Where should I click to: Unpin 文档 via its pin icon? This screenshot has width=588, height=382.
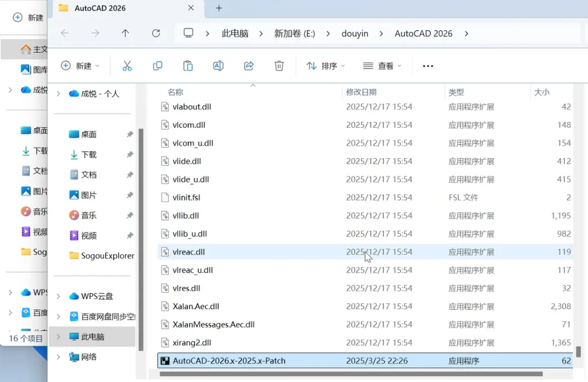click(x=130, y=175)
